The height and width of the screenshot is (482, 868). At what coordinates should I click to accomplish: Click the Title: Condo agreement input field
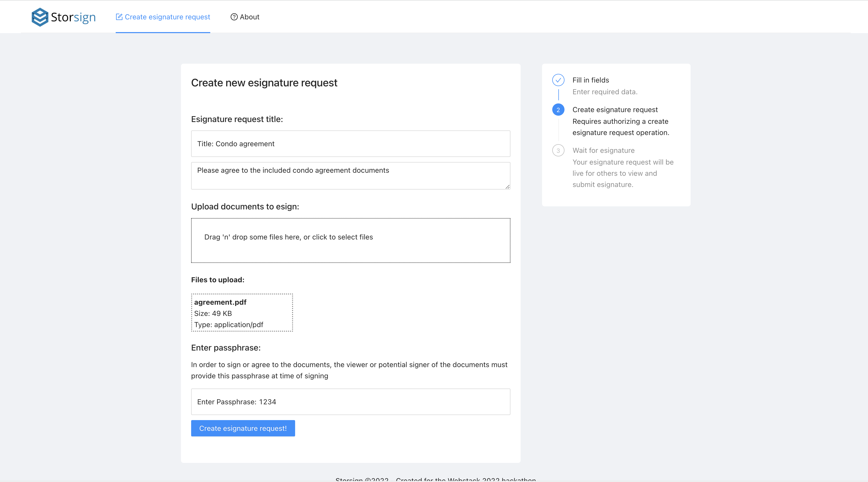point(350,144)
